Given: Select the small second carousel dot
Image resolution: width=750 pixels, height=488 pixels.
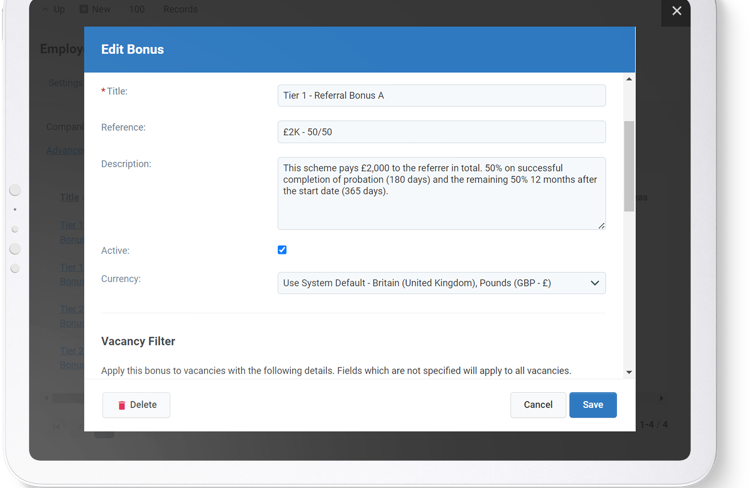Looking at the screenshot, I should click(x=15, y=210).
